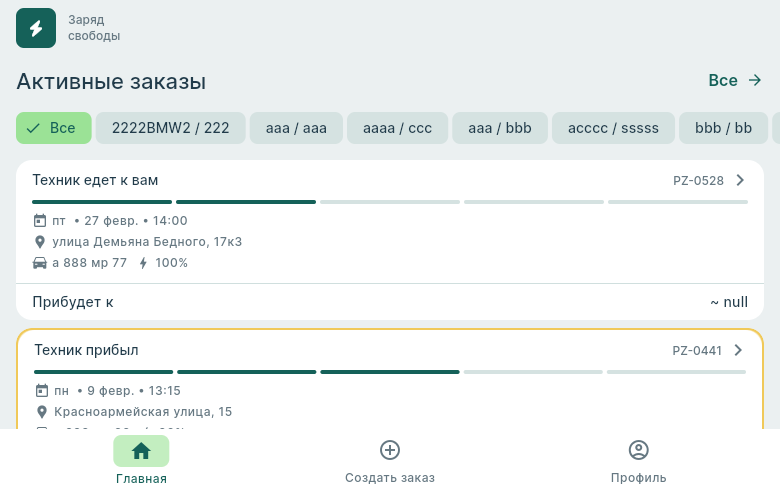Click car icon next to а 888 мр 77

[41, 263]
